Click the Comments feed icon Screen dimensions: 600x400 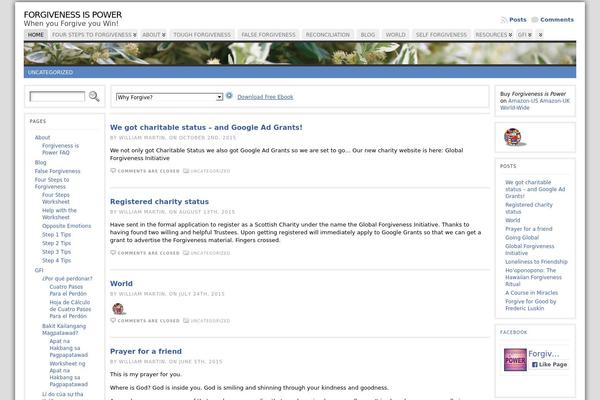coord(535,20)
